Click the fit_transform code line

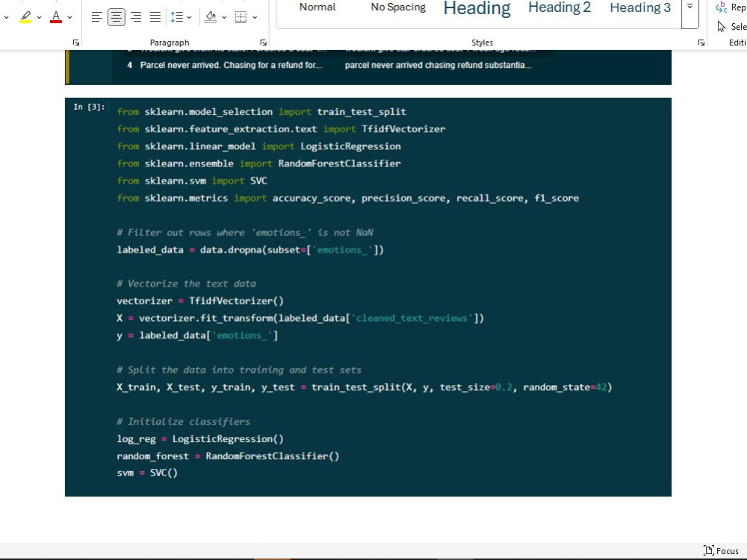(x=300, y=318)
